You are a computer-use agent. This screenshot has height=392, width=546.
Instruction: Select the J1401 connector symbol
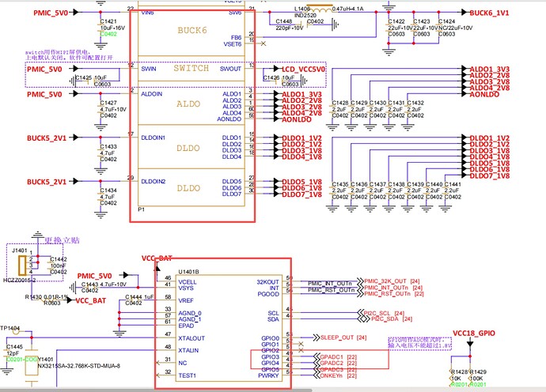pyautogui.click(x=23, y=265)
